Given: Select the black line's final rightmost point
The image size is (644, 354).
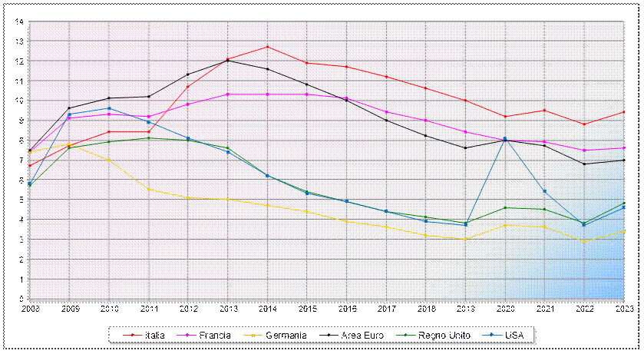Looking at the screenshot, I should point(623,160).
